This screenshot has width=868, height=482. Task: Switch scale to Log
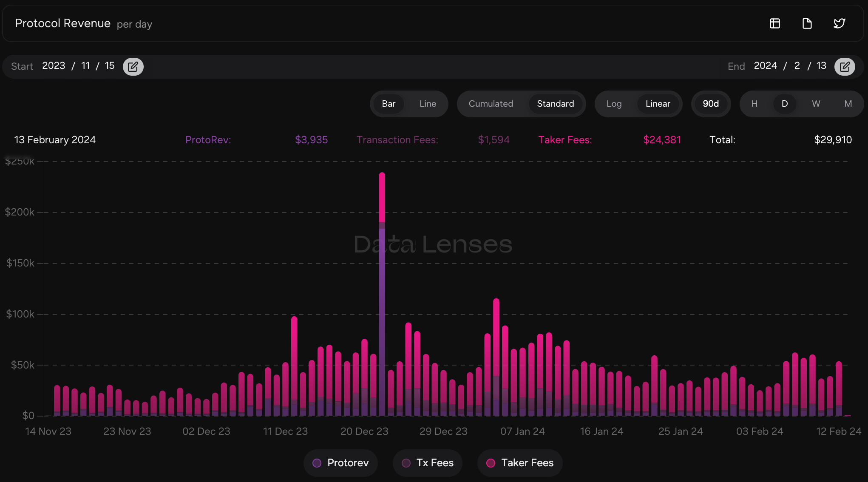coord(614,104)
